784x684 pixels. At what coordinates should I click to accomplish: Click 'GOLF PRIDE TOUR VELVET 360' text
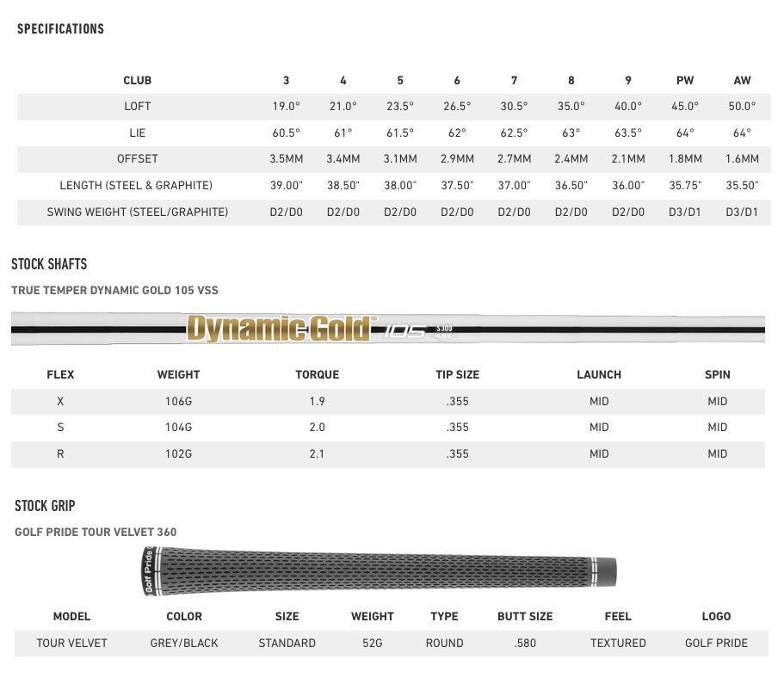(x=96, y=532)
